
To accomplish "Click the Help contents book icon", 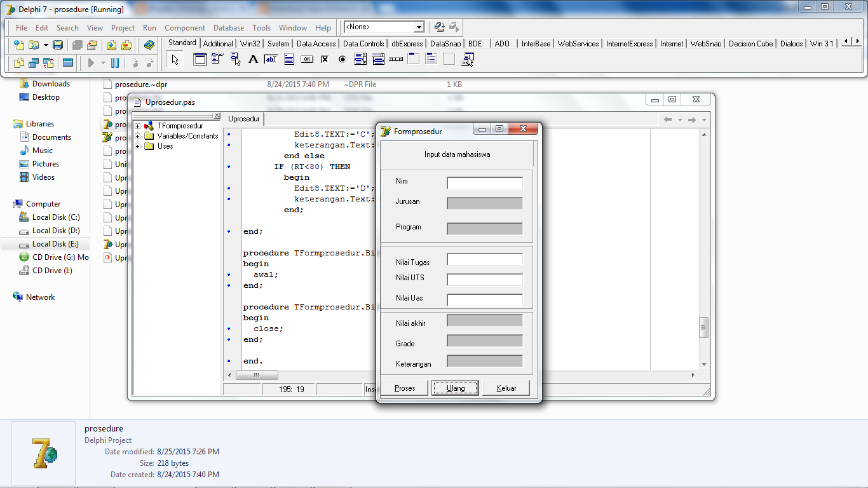I will [x=149, y=45].
